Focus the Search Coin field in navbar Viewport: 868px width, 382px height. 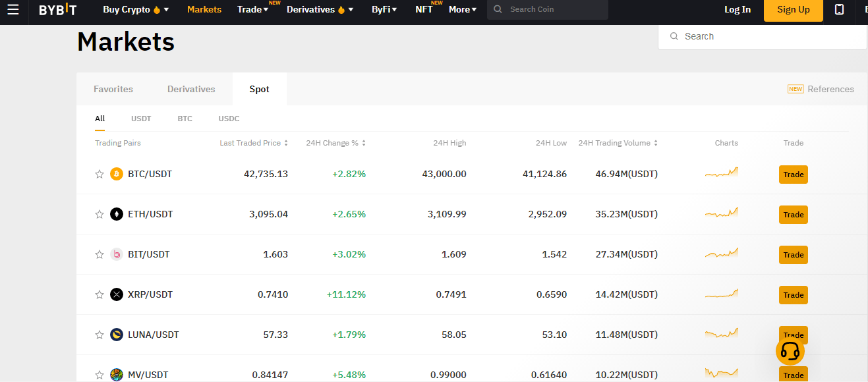click(x=548, y=9)
